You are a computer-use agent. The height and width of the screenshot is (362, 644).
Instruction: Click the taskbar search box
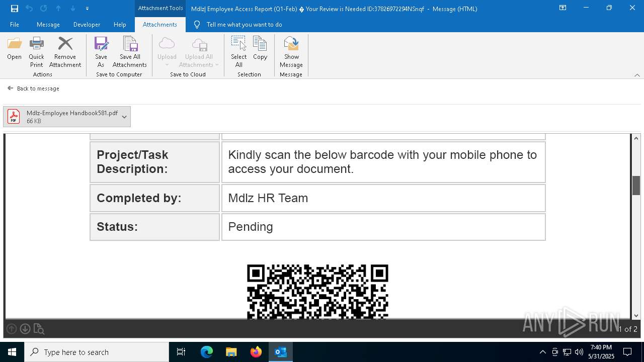97,352
